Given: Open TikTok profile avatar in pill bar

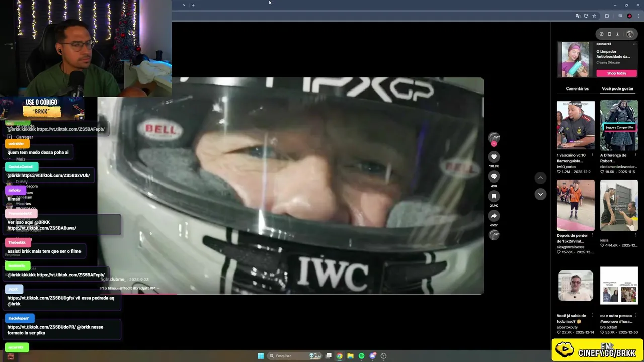Looking at the screenshot, I should pyautogui.click(x=630, y=34).
